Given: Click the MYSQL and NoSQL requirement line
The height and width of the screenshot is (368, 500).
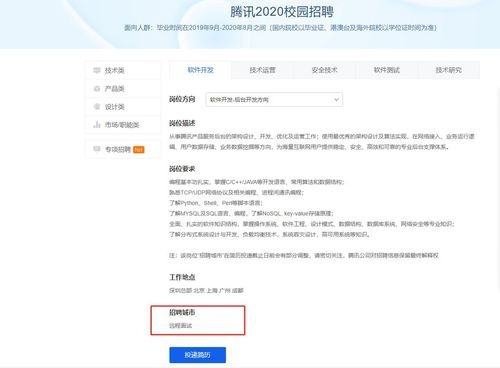Looking at the screenshot, I should click(251, 213).
